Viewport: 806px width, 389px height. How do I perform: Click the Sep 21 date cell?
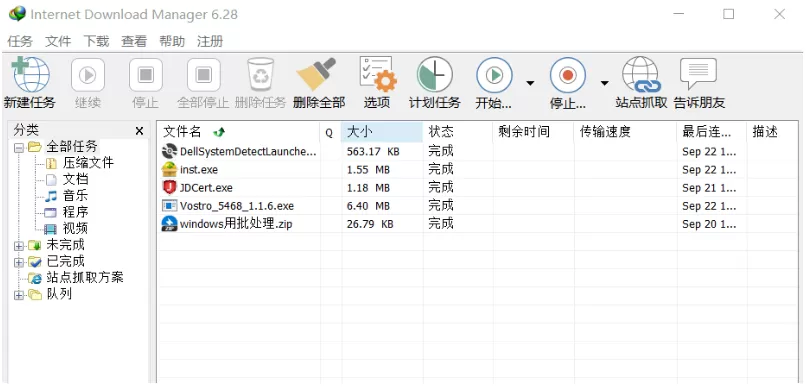(x=709, y=188)
